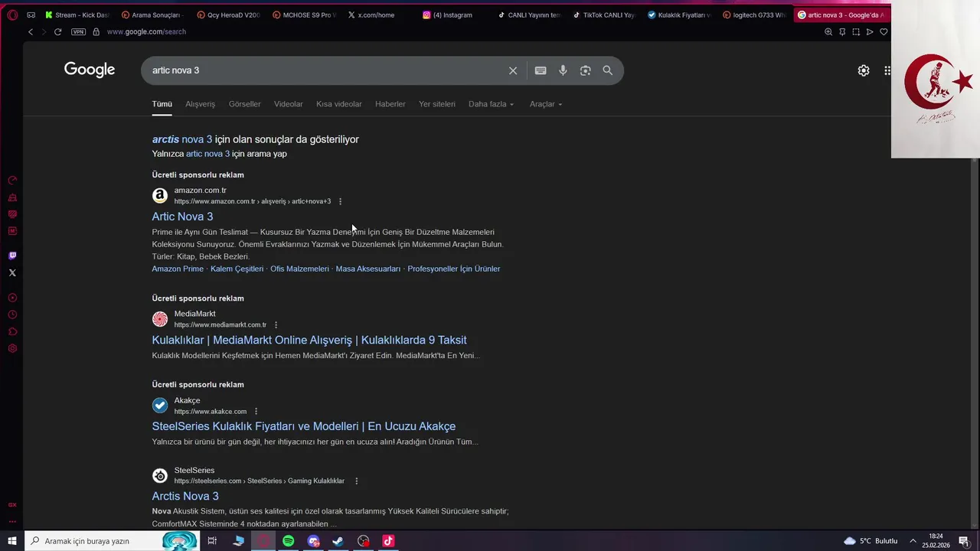
Task: Open more options for the MediaMarkt ad
Action: coord(276,324)
